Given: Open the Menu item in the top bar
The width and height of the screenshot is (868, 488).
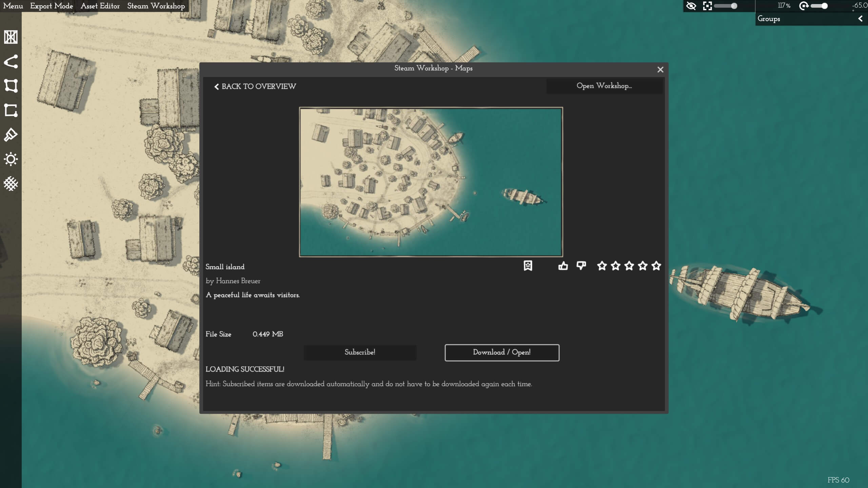Looking at the screenshot, I should [13, 6].
